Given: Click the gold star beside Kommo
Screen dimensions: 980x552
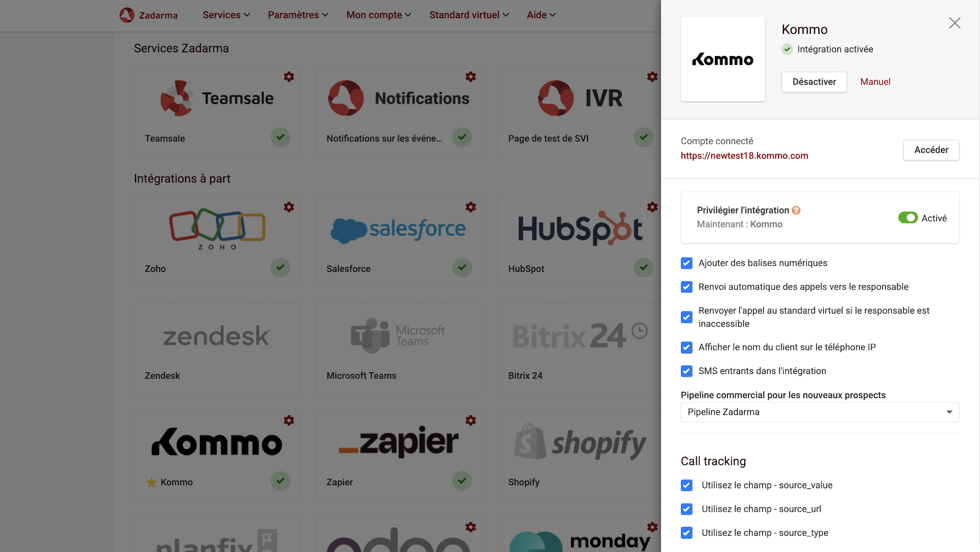Looking at the screenshot, I should (151, 482).
